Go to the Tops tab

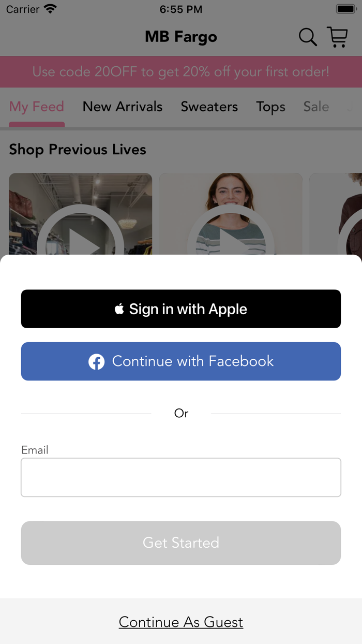(270, 107)
